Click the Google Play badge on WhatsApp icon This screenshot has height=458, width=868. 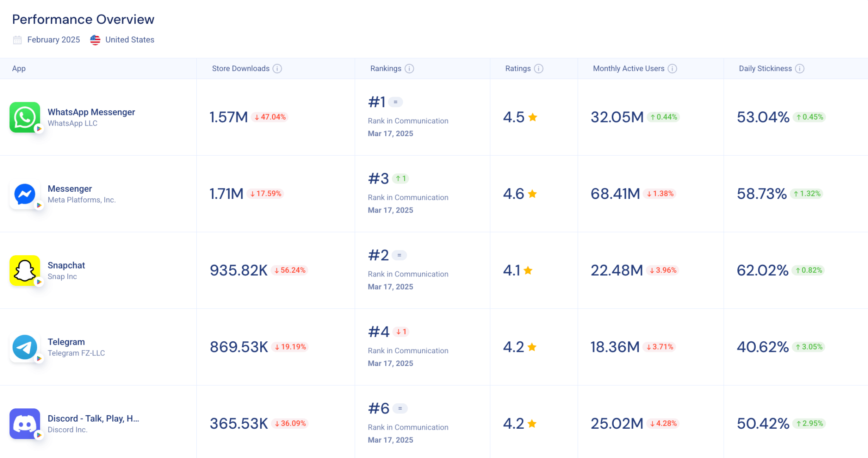pos(39,129)
